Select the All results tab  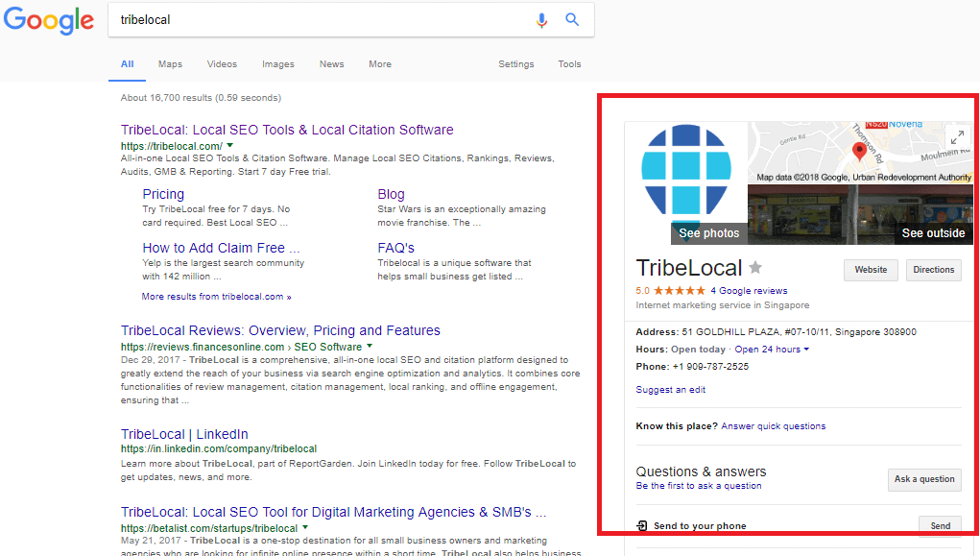128,63
